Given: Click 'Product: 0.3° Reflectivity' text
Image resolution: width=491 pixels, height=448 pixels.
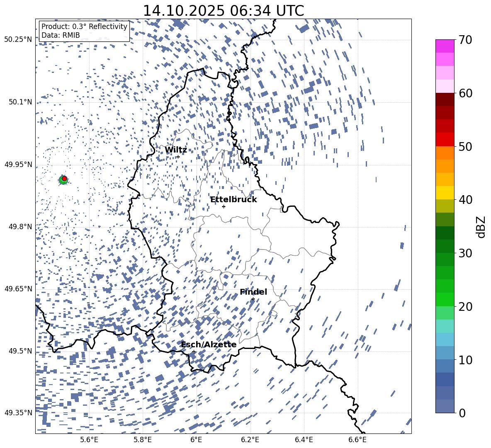Looking at the screenshot, I should [x=84, y=26].
